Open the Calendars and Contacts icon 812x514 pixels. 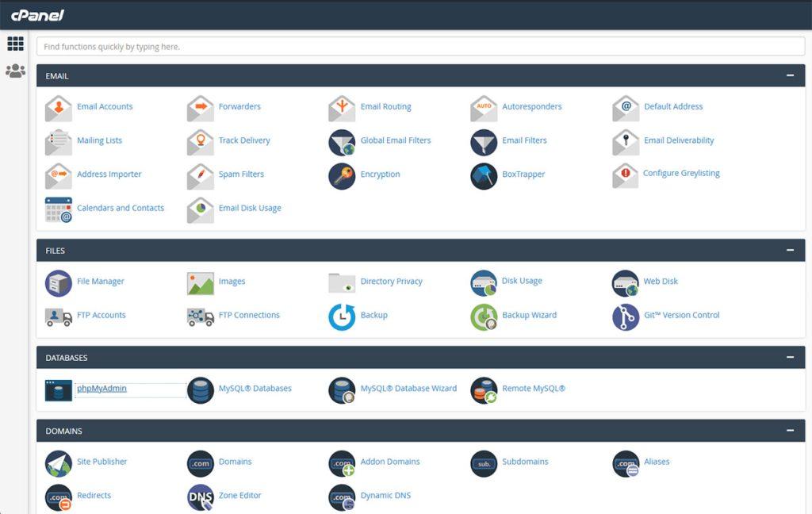click(x=59, y=209)
